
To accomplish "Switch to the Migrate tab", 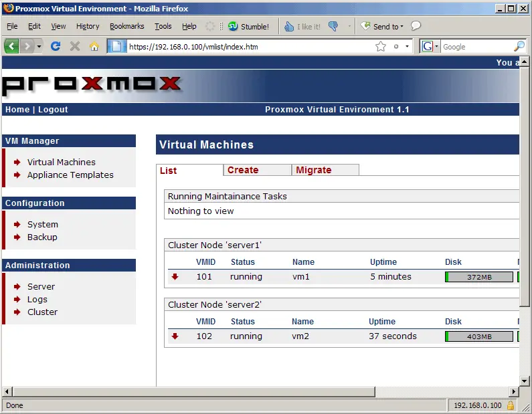I will (x=314, y=170).
